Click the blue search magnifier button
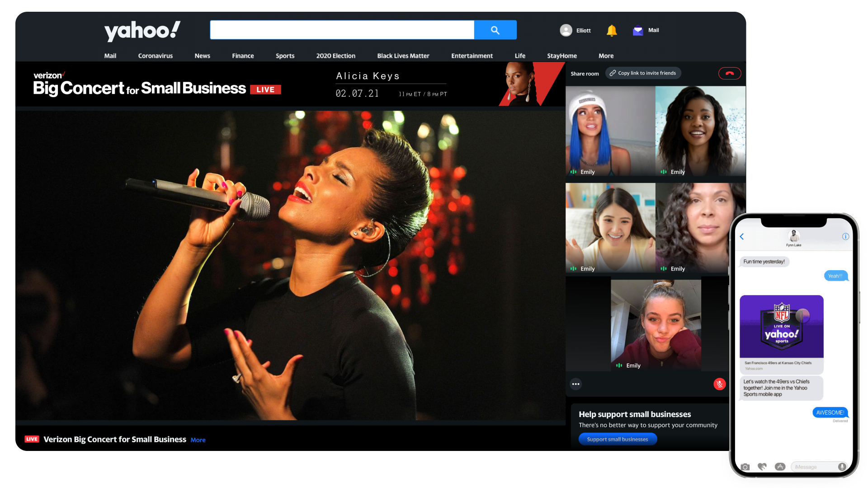Image resolution: width=868 pixels, height=488 pixels. [x=495, y=30]
